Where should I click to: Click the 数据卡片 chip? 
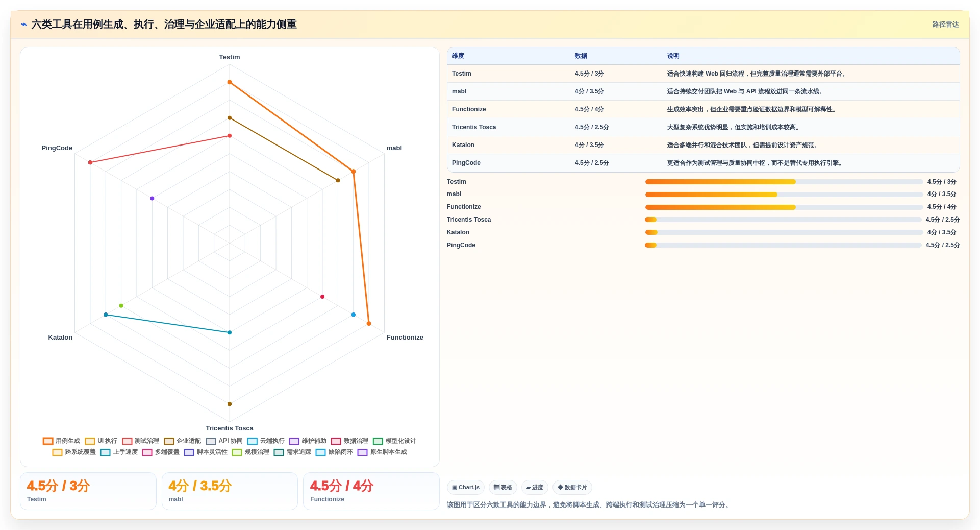(x=572, y=488)
